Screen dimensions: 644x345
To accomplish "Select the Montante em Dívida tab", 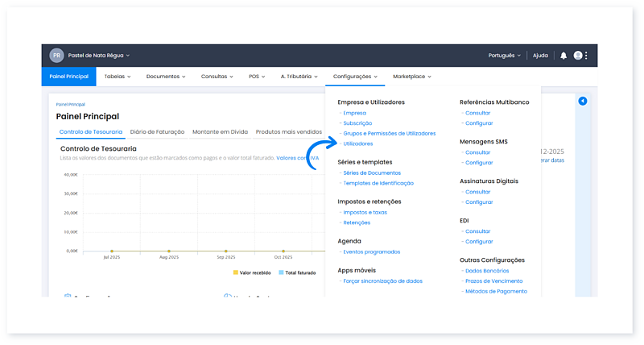I will pos(220,131).
